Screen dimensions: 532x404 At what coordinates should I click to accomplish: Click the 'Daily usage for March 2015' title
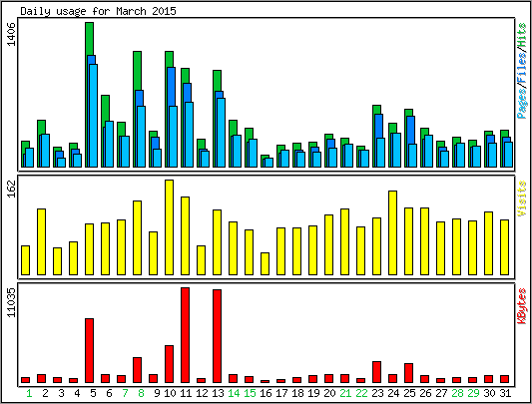[99, 11]
